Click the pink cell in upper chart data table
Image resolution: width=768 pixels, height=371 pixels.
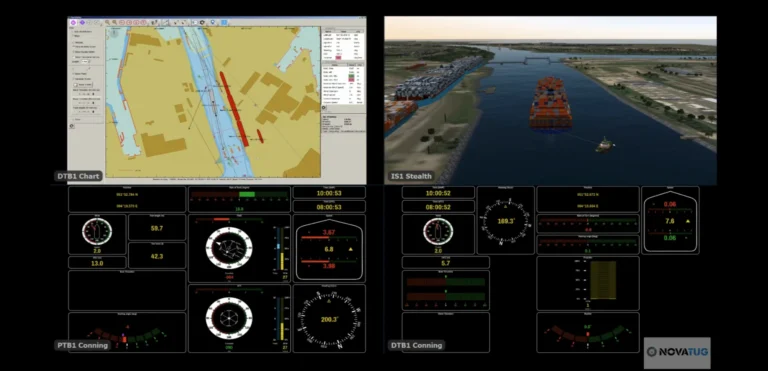(338, 58)
